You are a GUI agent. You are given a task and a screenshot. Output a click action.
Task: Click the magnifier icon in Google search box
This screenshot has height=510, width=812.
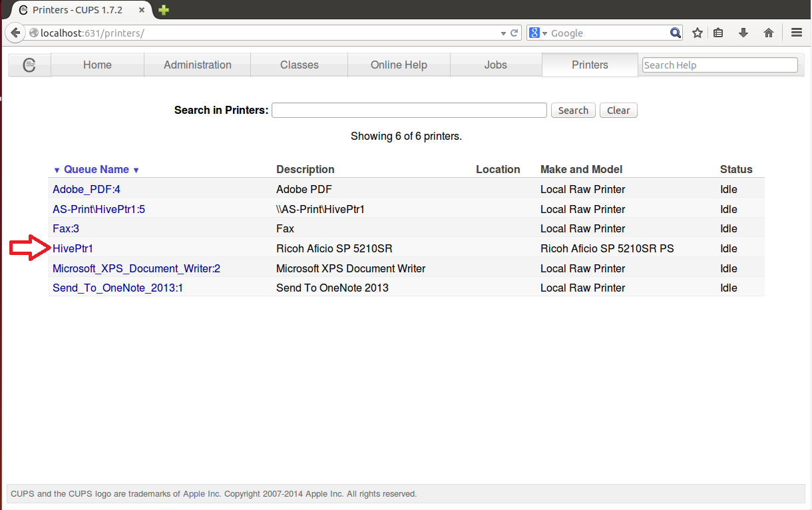coord(675,33)
